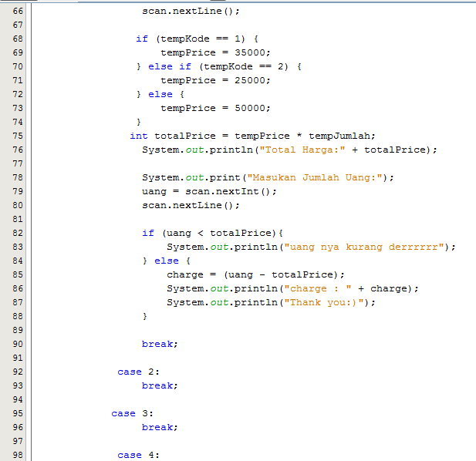Click scan.nextLine() on line 66
This screenshot has height=461, width=476.
pos(191,12)
